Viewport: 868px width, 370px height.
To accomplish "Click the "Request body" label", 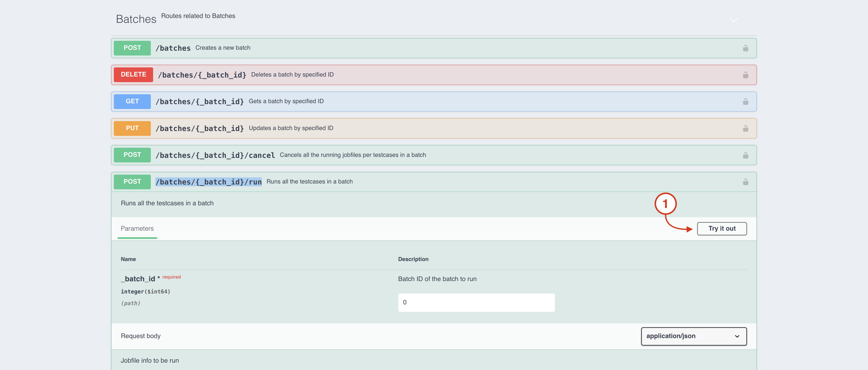I will 140,336.
